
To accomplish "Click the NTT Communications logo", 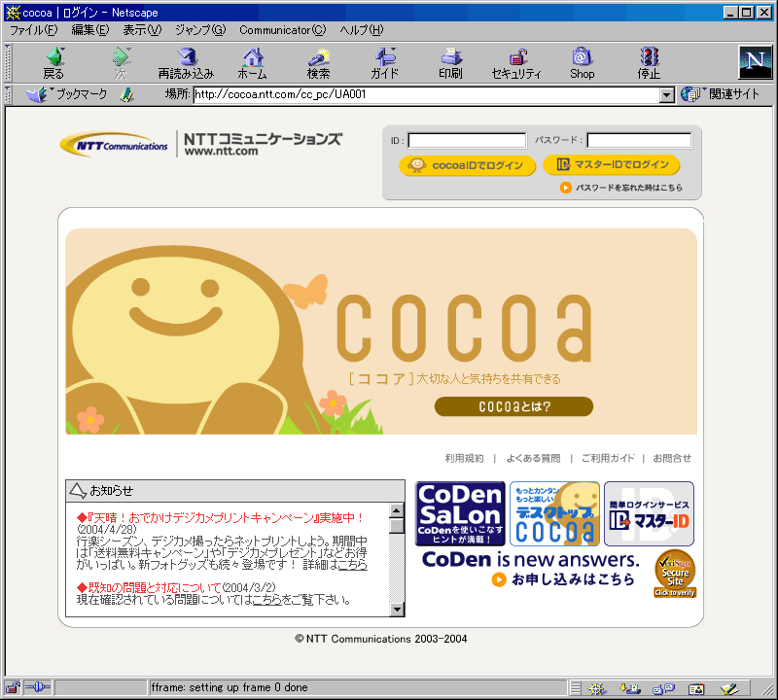I will [114, 144].
